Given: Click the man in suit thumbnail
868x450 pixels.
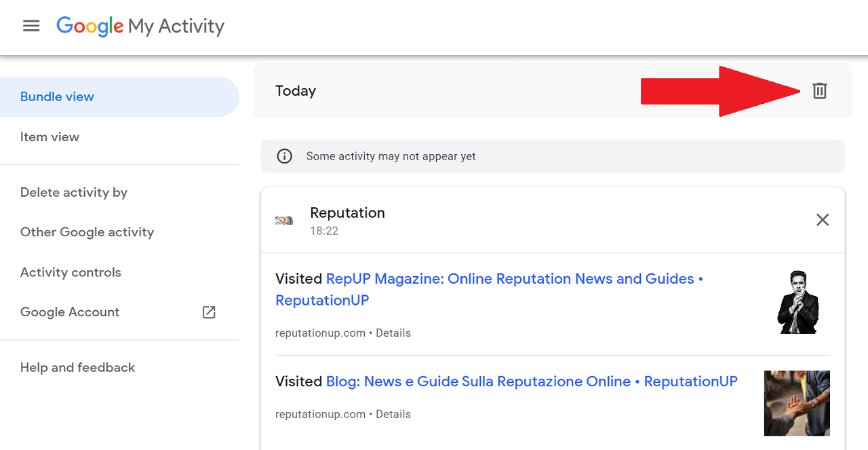Looking at the screenshot, I should [797, 302].
